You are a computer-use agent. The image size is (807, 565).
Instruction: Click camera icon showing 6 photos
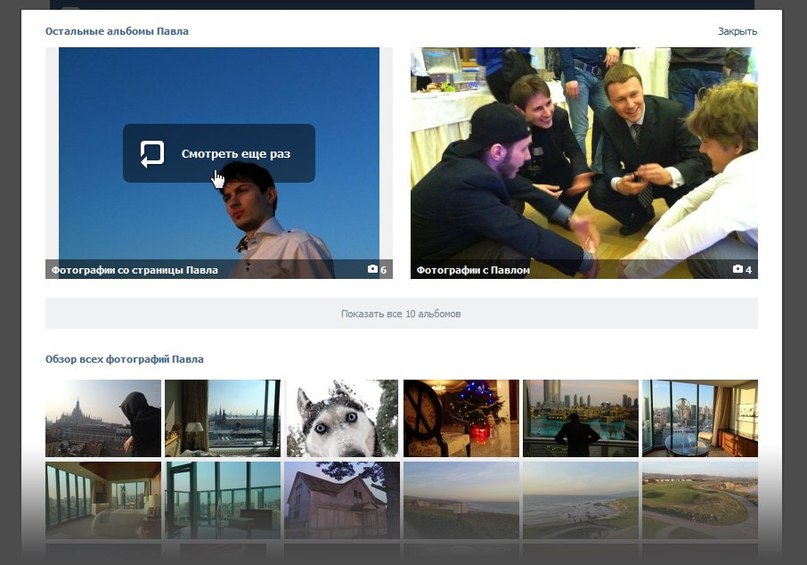[x=373, y=269]
